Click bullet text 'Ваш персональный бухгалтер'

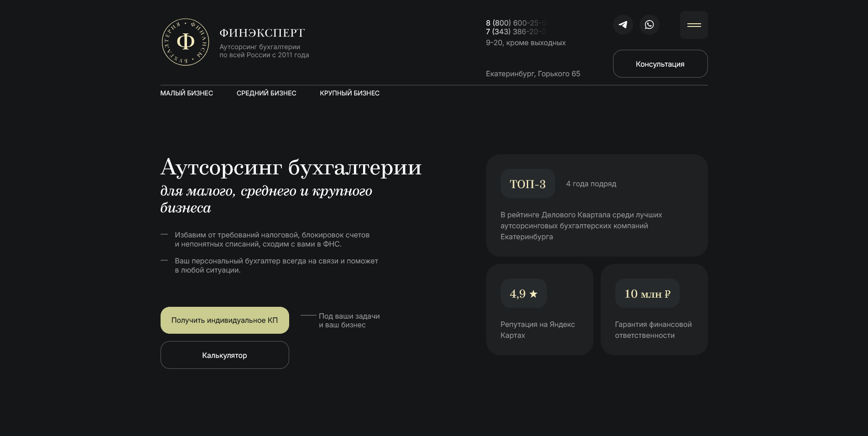(x=276, y=266)
